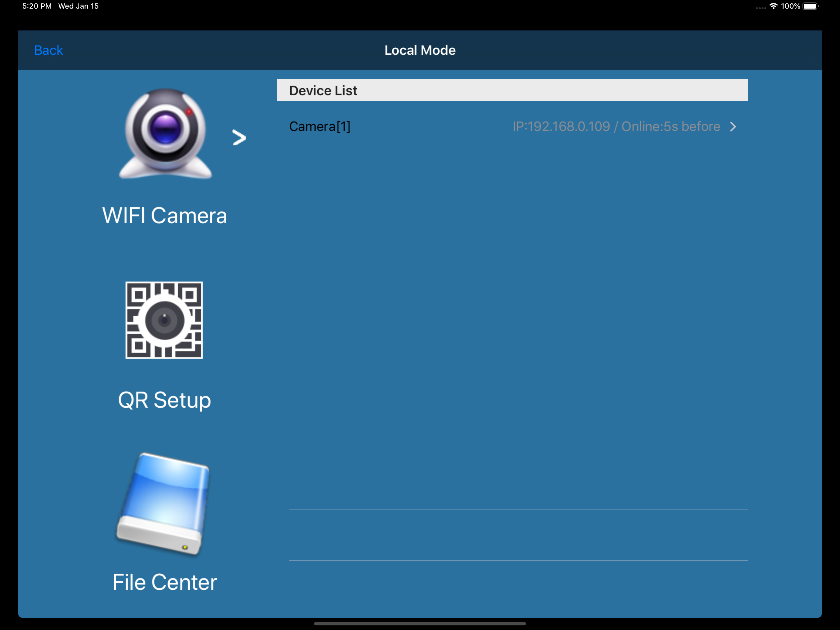Open the QR Setup code icon
The height and width of the screenshot is (630, 840).
(x=164, y=320)
